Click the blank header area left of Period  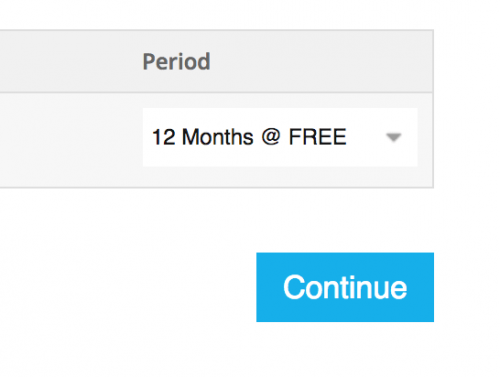(70, 61)
